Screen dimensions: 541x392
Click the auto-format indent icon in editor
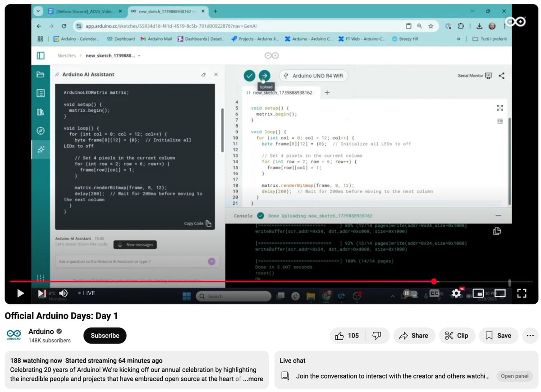pyautogui.click(x=500, y=121)
